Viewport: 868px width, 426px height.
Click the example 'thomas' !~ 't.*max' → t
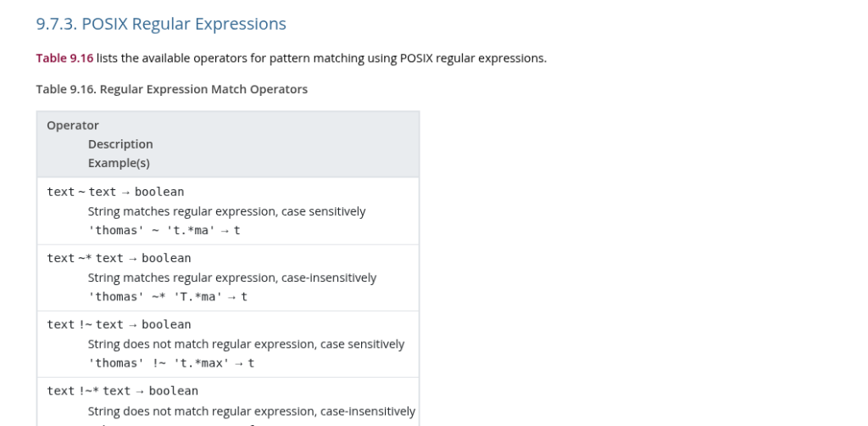pyautogui.click(x=171, y=363)
